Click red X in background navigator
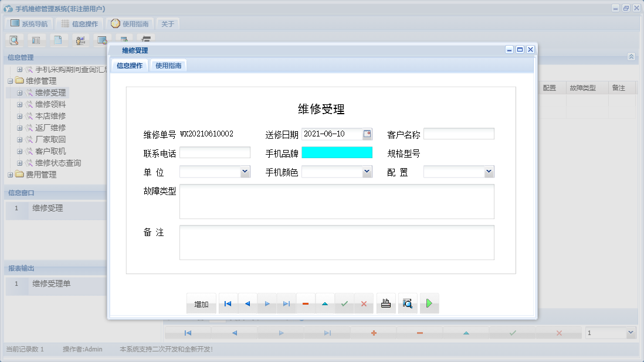The image size is (644, 362). coord(559,333)
